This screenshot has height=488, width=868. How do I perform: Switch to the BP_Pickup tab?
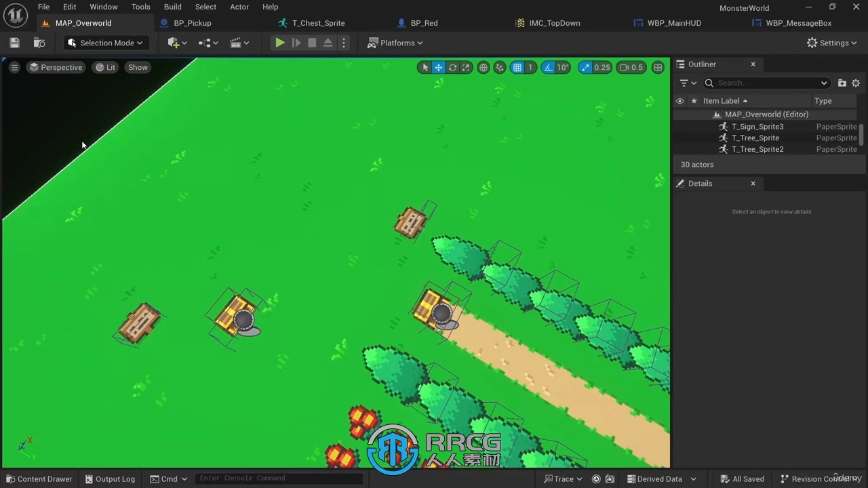(193, 23)
